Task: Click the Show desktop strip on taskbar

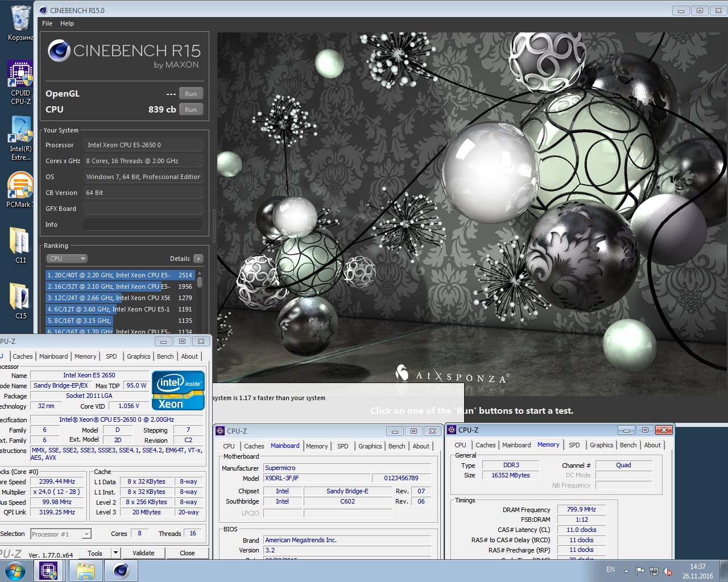Action: (724, 571)
